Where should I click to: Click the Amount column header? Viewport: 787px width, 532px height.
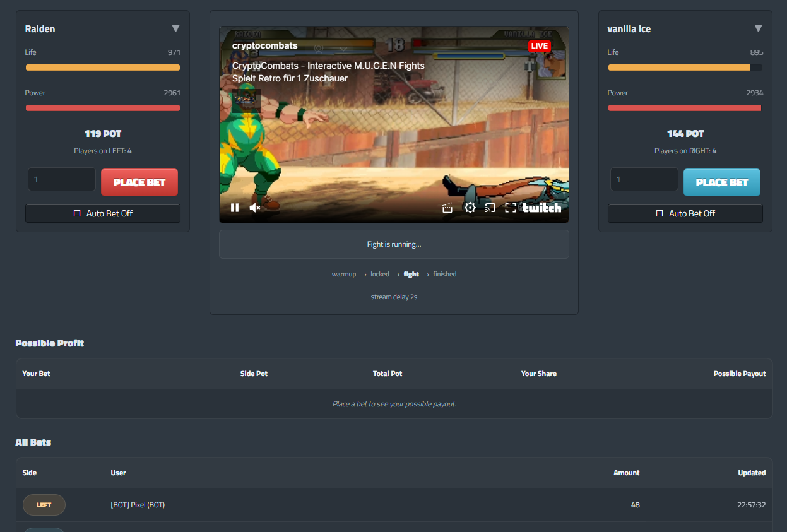[627, 473]
